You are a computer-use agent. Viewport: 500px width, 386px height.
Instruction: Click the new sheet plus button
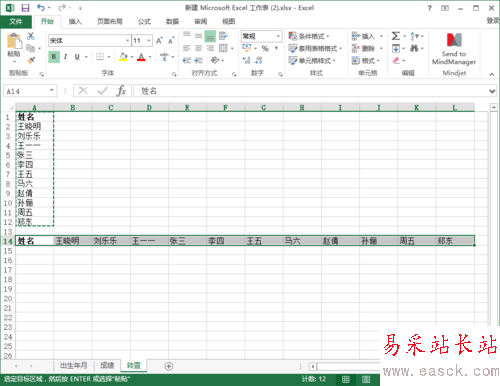pyautogui.click(x=169, y=366)
